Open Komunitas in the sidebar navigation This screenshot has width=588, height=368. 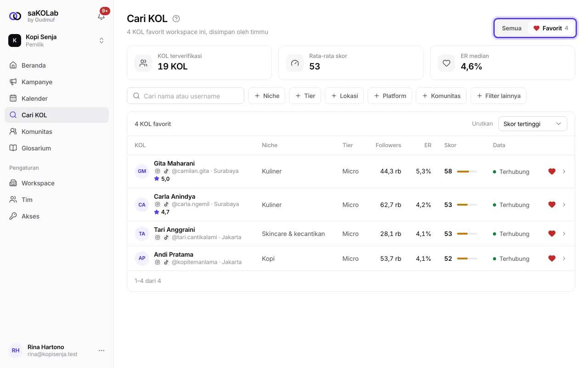click(57, 132)
